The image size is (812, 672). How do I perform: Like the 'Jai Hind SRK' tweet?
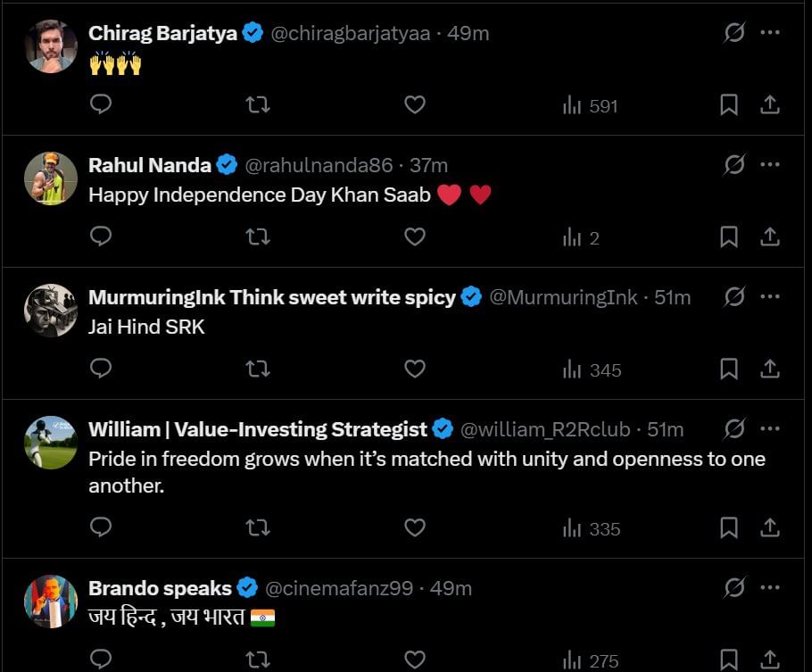pos(415,369)
